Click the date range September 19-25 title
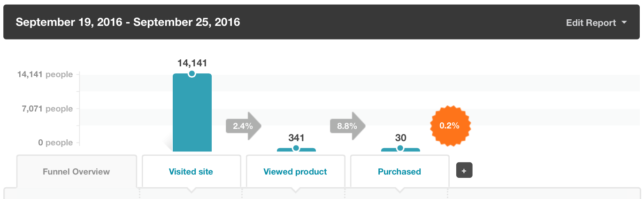The width and height of the screenshot is (644, 199). click(128, 22)
